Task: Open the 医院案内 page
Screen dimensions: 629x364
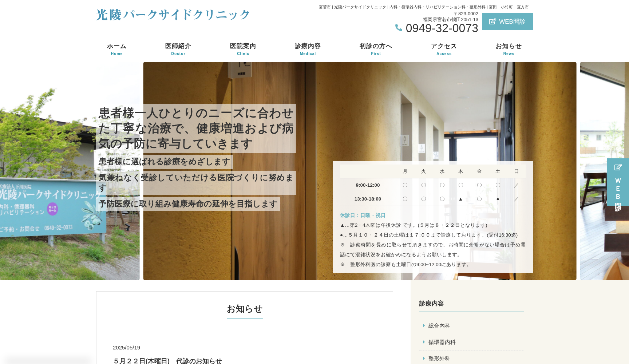Action: (242, 49)
